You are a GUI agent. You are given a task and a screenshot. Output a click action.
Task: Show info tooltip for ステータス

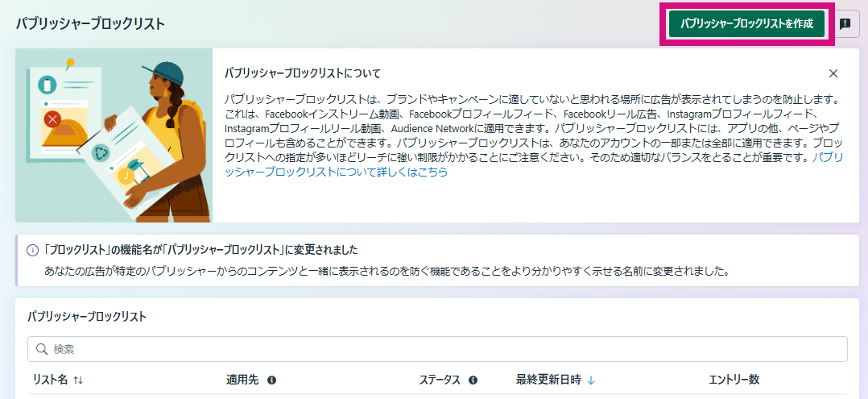[x=473, y=380]
